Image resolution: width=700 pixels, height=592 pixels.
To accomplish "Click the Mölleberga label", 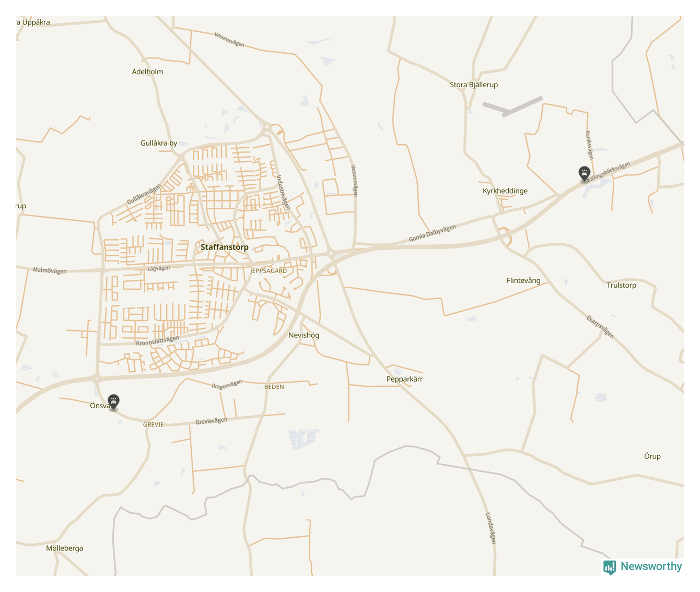I will point(64,548).
